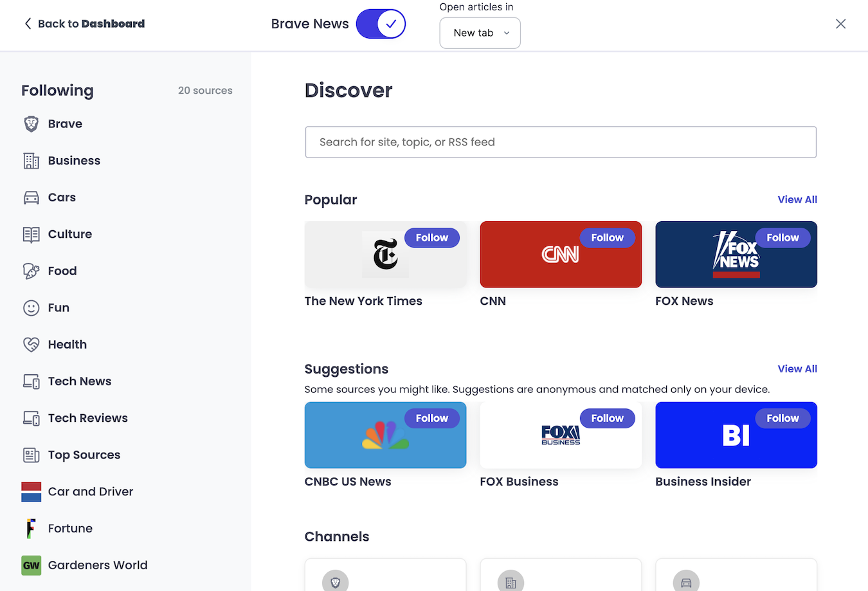The height and width of the screenshot is (591, 868).
Task: Click the Fun smiley icon in sidebar
Action: click(x=31, y=308)
